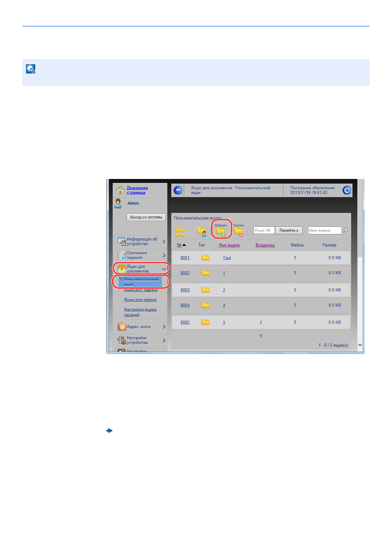
Task: Open Ящик для опроса menu item
Action: 140,300
